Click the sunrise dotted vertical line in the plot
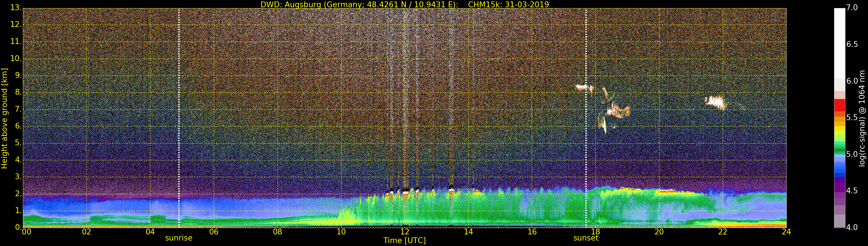Screen dimensions: 868x246 pyautogui.click(x=179, y=118)
